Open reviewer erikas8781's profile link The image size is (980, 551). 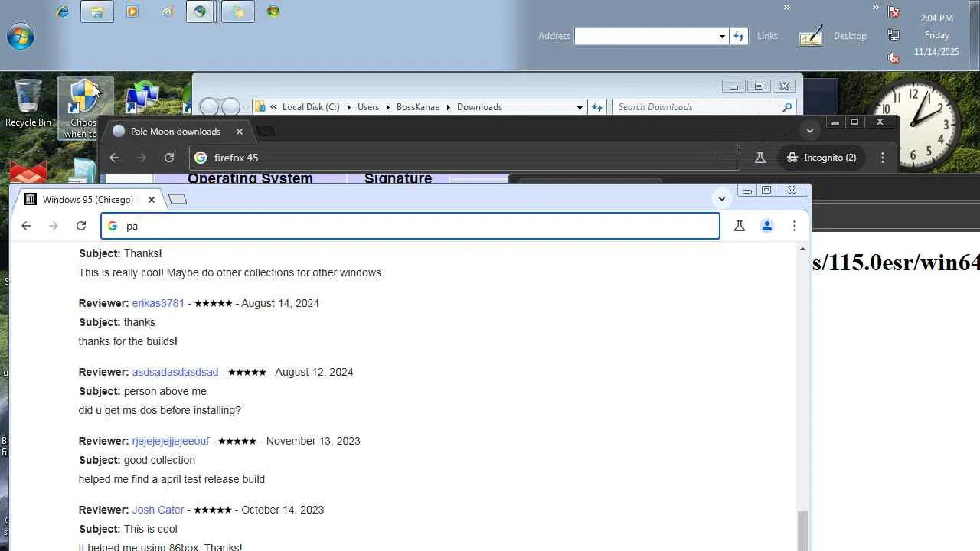158,303
